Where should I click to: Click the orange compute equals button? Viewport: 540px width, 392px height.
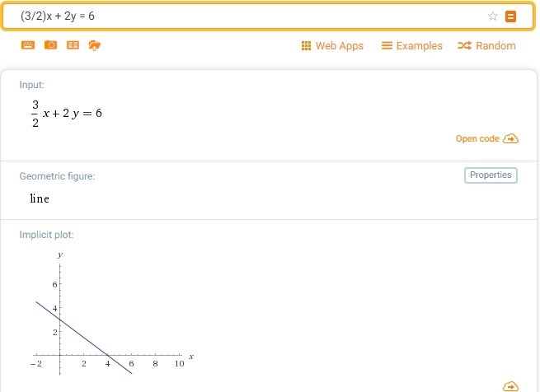[x=510, y=16]
